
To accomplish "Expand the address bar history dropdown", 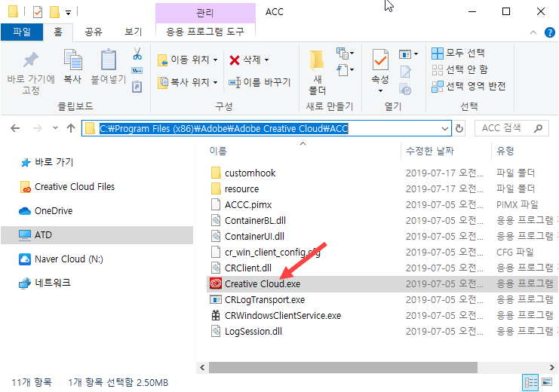I will coord(445,128).
